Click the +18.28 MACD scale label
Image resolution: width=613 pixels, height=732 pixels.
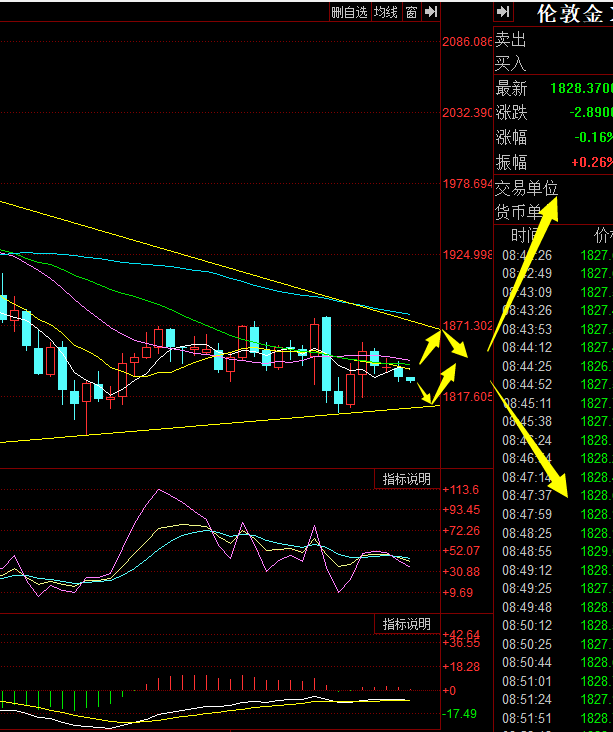[461, 667]
